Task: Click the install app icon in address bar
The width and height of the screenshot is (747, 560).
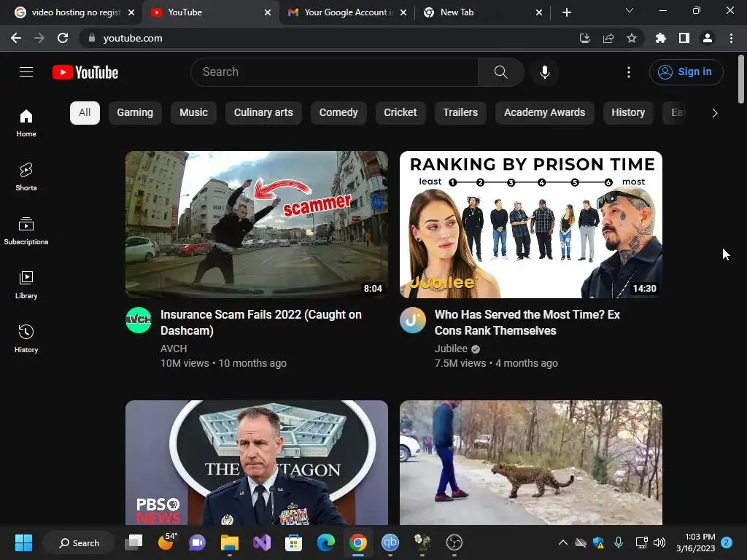Action: (x=585, y=38)
